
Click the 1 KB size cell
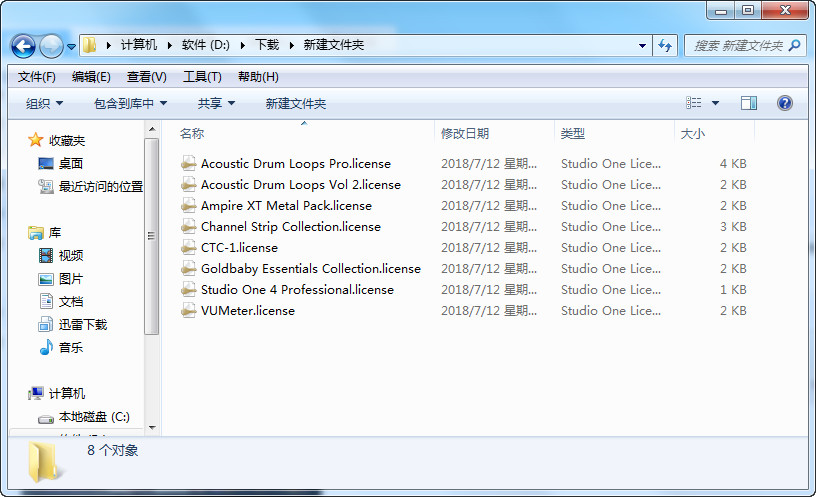(x=733, y=290)
